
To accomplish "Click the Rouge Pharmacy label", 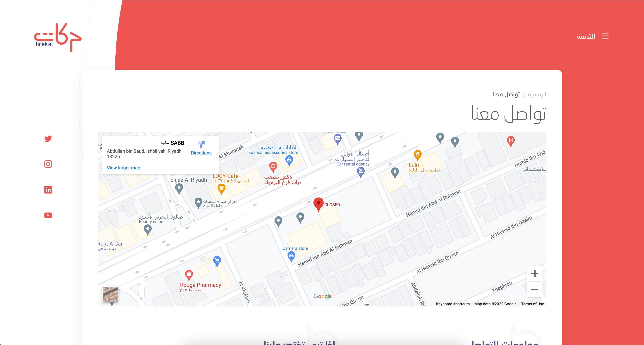I will pyautogui.click(x=201, y=285).
